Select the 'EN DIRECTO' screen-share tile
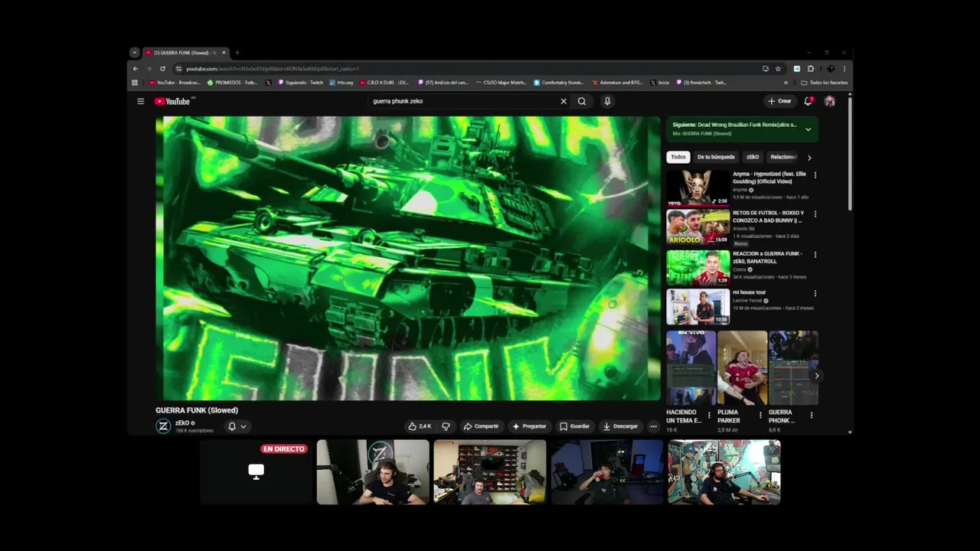The image size is (980, 551). pos(256,472)
